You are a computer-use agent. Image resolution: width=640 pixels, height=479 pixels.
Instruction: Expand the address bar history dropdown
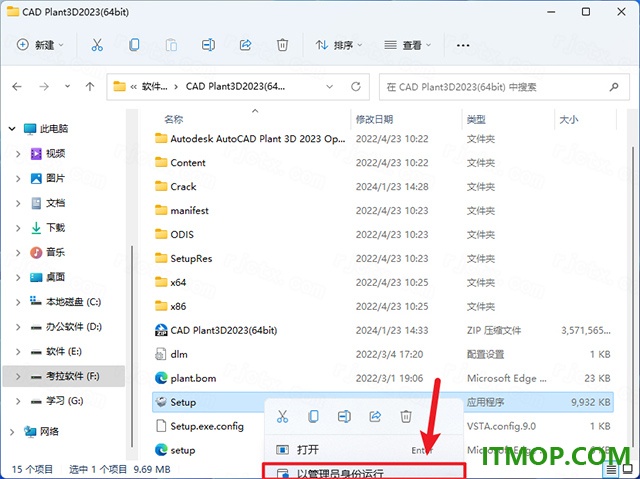pos(329,87)
